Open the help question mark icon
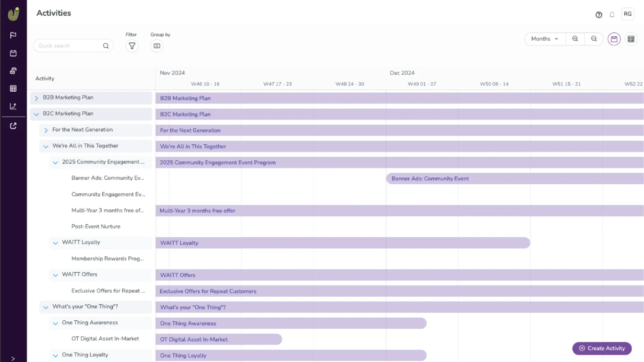Viewport: 644px width, 362px height. pyautogui.click(x=599, y=15)
